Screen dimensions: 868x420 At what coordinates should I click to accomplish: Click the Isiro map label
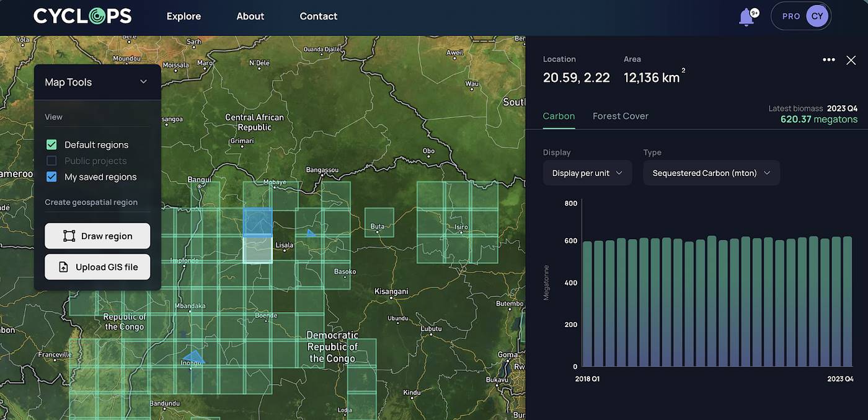coord(461,227)
